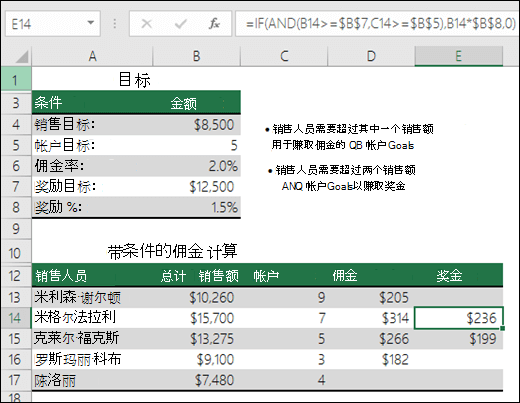Image resolution: width=520 pixels, height=403 pixels.
Task: Click the 2.0% value cell
Action: point(197,166)
